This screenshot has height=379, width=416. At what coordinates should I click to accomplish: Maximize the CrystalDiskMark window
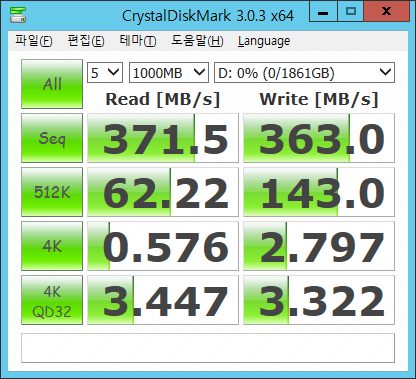(x=351, y=12)
